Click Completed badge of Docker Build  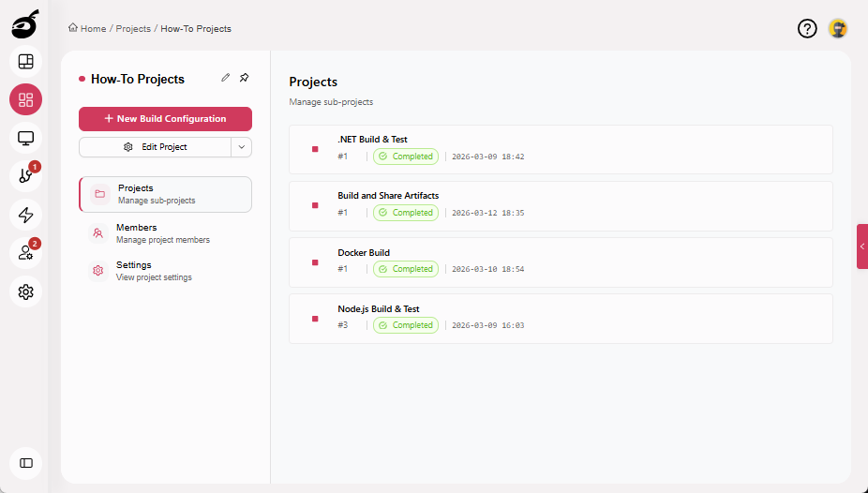pos(406,269)
